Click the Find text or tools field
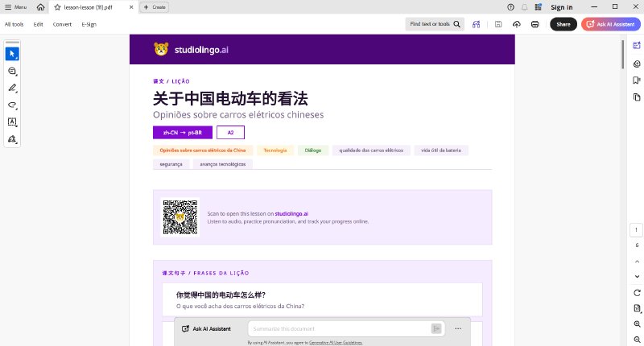 pos(435,24)
